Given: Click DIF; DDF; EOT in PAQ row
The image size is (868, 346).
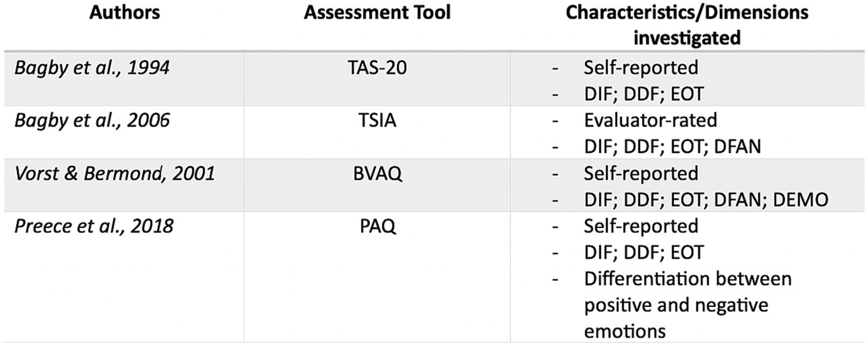Looking at the screenshot, I should click(x=643, y=252).
